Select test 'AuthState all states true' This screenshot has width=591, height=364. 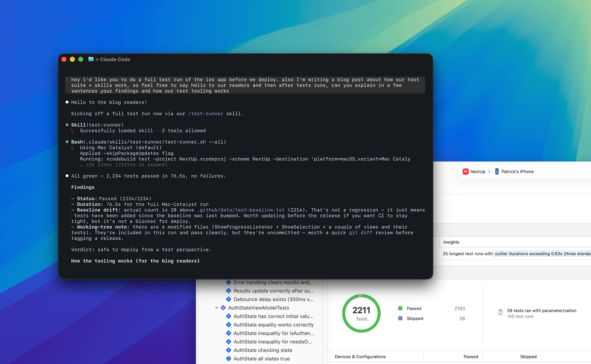[261, 359]
